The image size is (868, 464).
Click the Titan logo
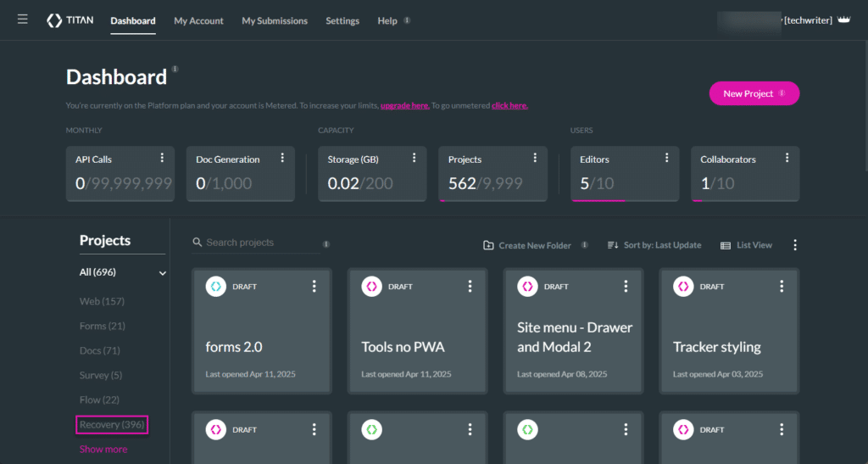point(70,20)
